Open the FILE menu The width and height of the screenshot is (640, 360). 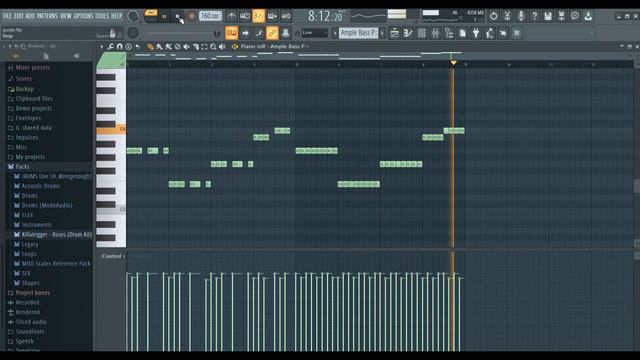(x=7, y=16)
